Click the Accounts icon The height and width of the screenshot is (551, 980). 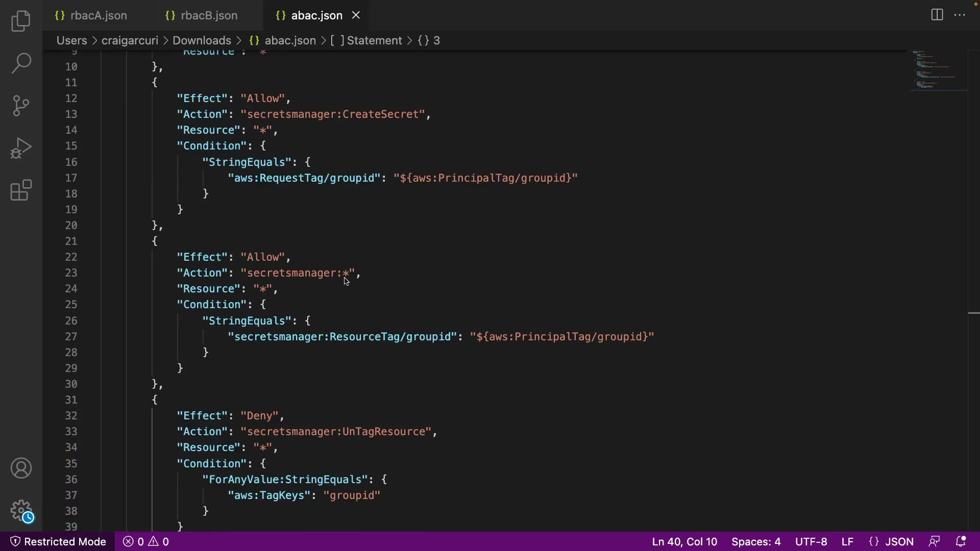click(21, 468)
